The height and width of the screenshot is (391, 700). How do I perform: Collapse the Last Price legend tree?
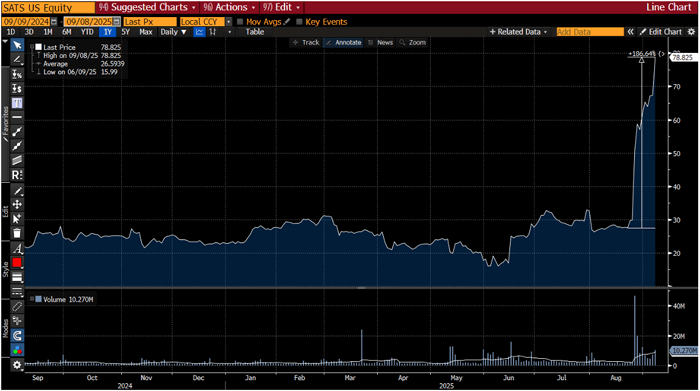tap(32, 46)
